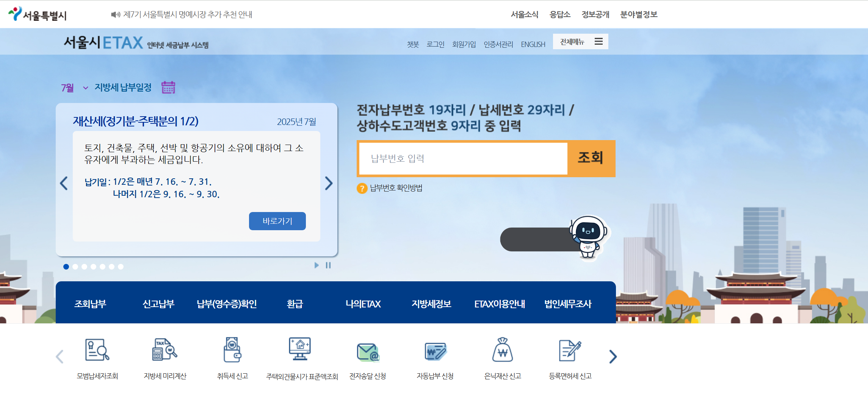Open the 법인세무조사 menu

tap(568, 304)
